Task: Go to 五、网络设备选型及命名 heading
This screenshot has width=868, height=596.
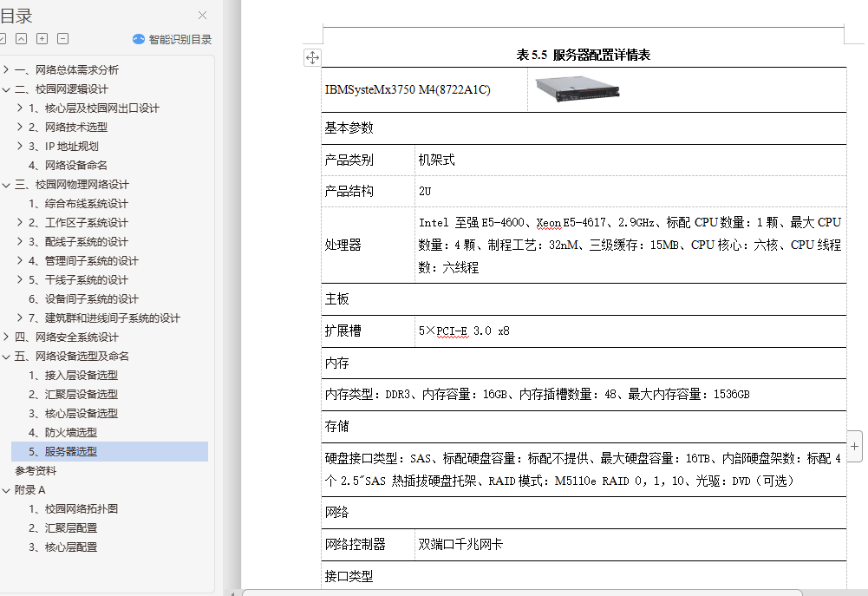Action: tap(72, 357)
